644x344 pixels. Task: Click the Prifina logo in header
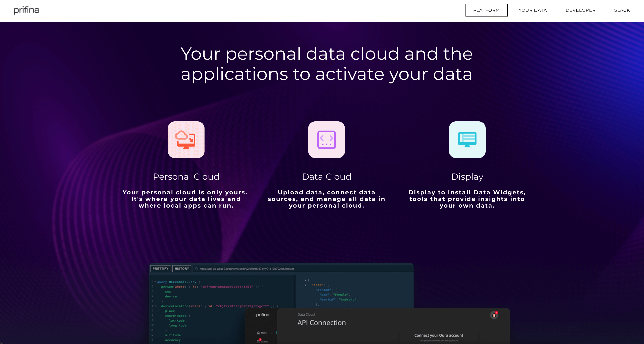26,10
